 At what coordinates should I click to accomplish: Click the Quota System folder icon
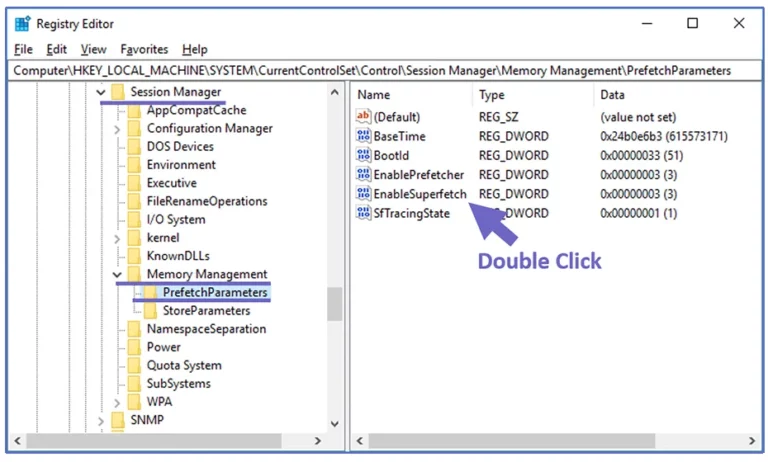tap(134, 365)
